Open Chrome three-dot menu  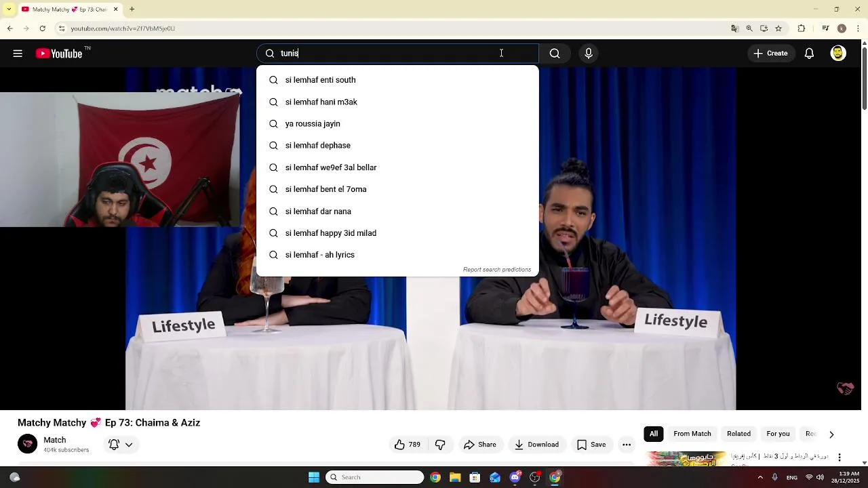858,28
